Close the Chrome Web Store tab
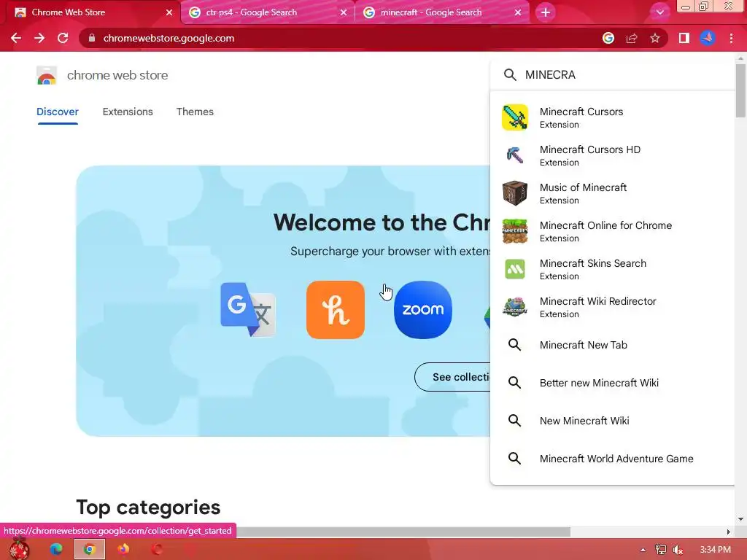 [x=169, y=12]
